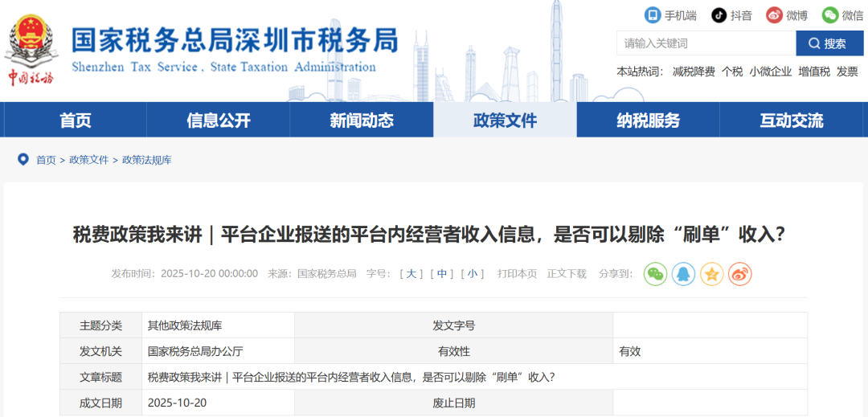The image size is (868, 417).
Task: Go to 政策文件 in breadcrumb
Action: [89, 161]
